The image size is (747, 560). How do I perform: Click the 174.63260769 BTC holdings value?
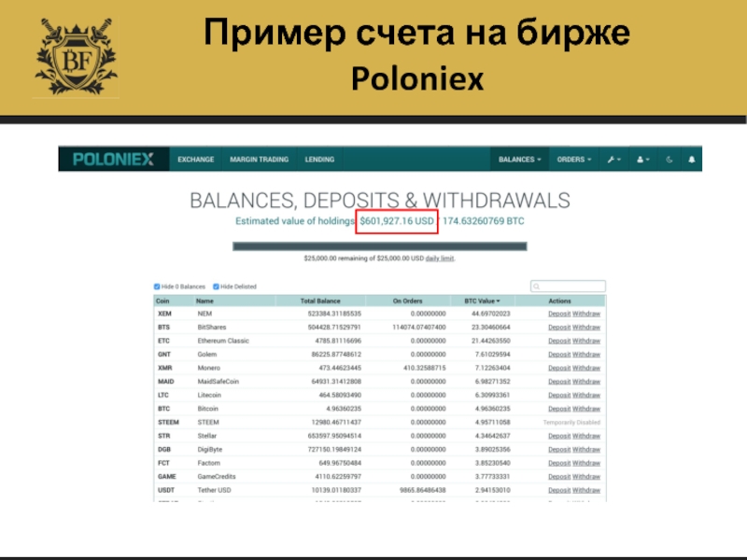click(x=483, y=221)
